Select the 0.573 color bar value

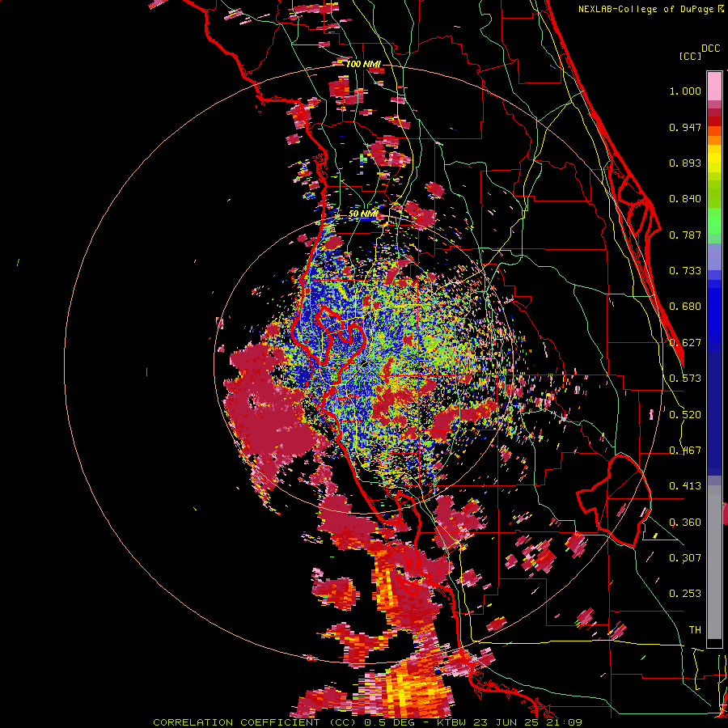click(x=685, y=379)
